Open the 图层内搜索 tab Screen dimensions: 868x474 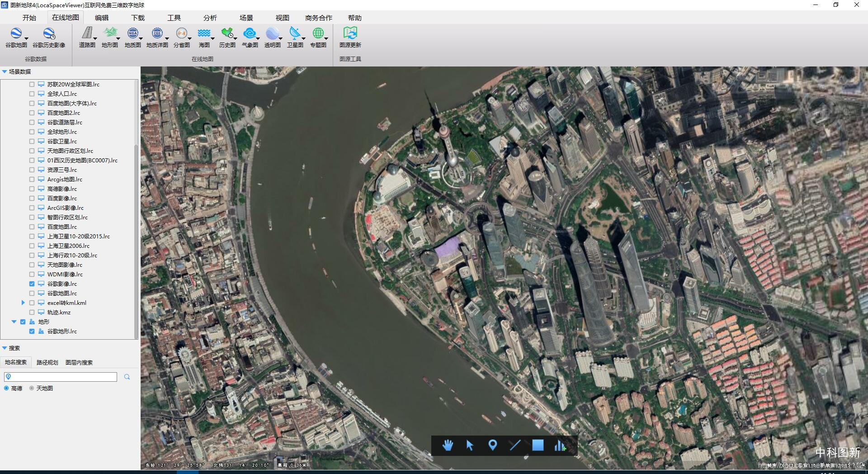coord(79,363)
